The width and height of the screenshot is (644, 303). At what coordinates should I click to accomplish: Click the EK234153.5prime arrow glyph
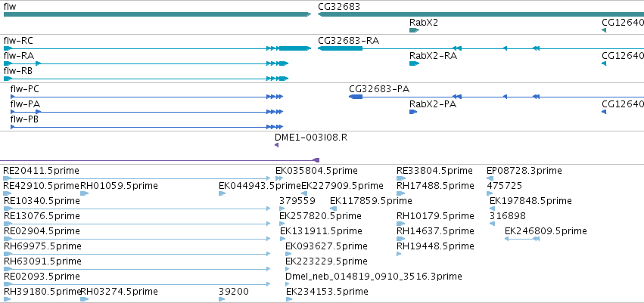pos(289,299)
